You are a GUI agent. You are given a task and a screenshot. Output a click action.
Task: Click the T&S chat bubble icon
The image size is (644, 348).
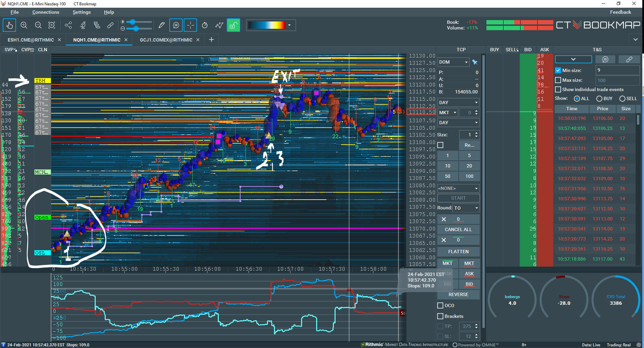pos(605,59)
